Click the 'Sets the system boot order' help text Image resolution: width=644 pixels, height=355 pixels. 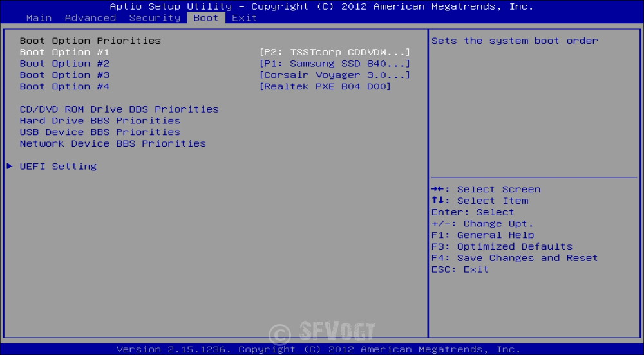pos(515,41)
